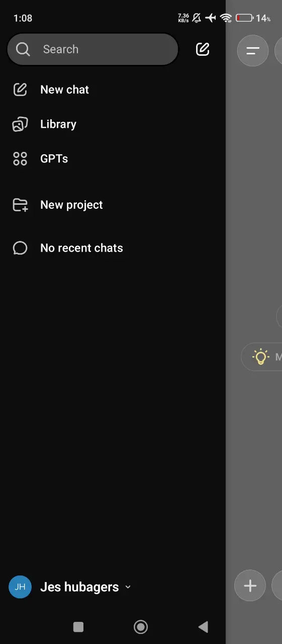The width and height of the screenshot is (282, 644).
Task: Open the New chat pencil icon
Action: [20, 90]
